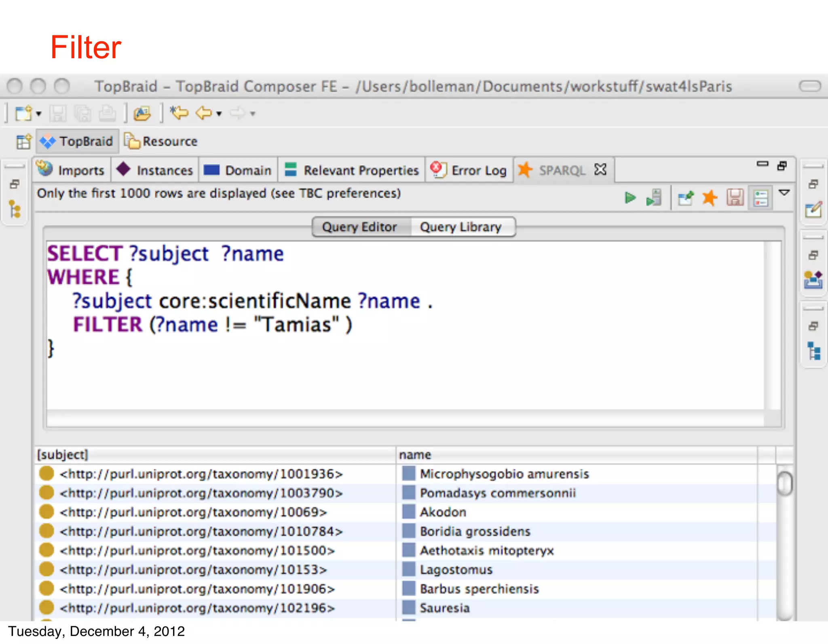828x644 pixels.
Task: Click the blue hierarchy tree icon on right
Action: (813, 351)
